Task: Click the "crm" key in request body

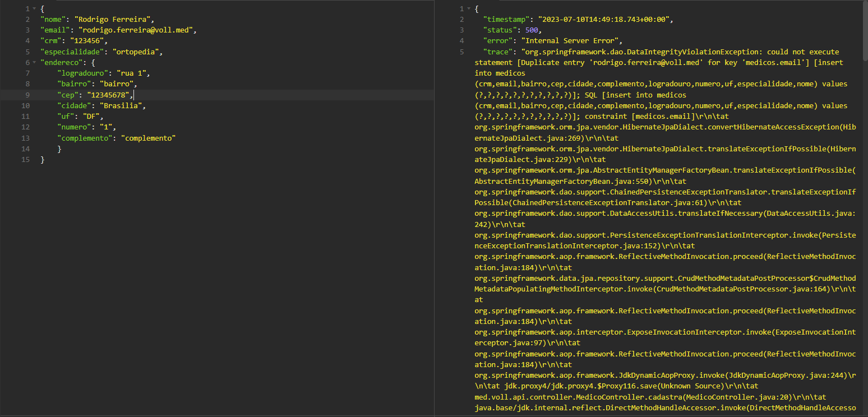Action: point(51,41)
